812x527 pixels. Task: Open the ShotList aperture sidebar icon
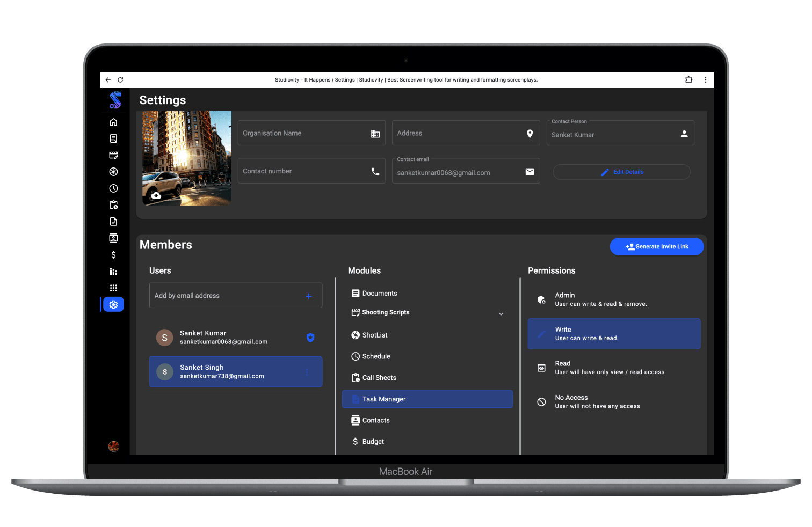pyautogui.click(x=113, y=172)
